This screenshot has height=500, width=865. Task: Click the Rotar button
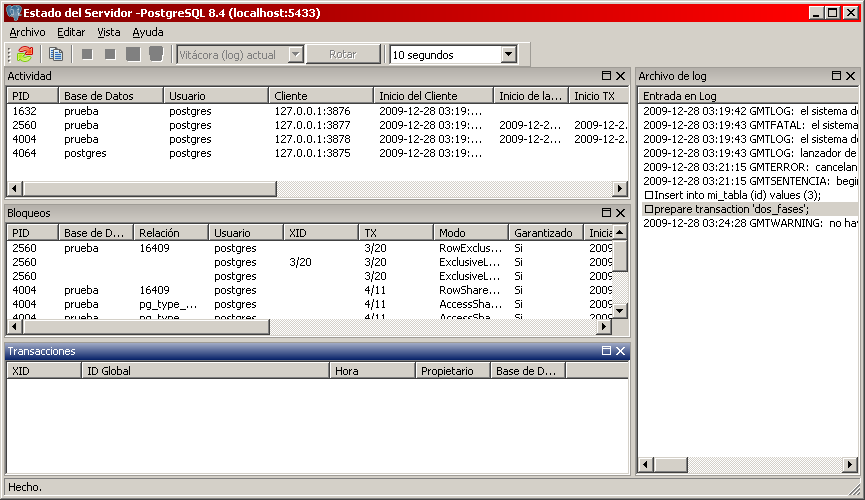pos(343,54)
